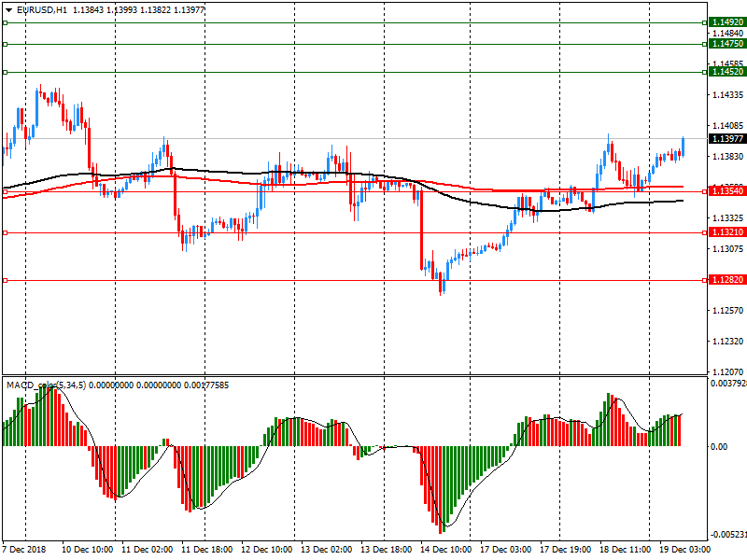Select the green 1.14920 price level tag
The width and height of the screenshot is (747, 560).
[x=726, y=22]
